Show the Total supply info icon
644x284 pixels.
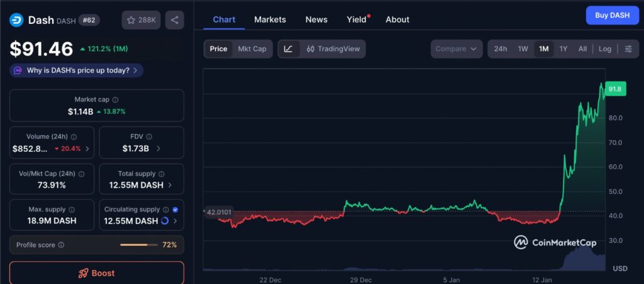(x=162, y=174)
